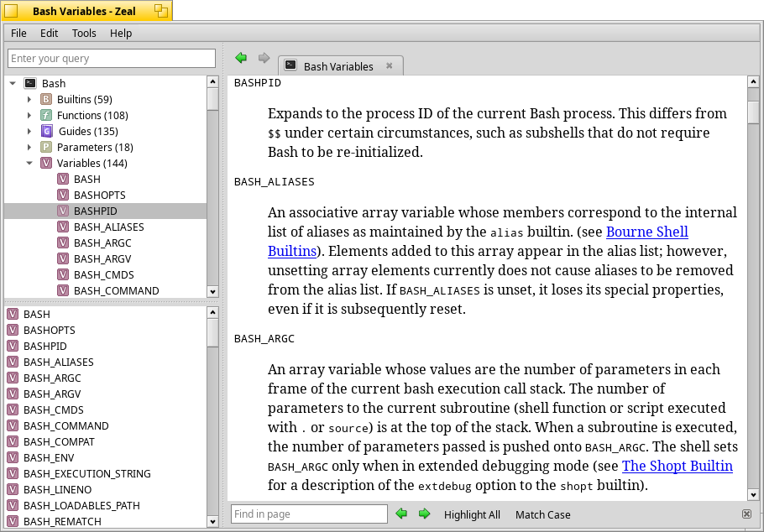The height and width of the screenshot is (532, 764).
Task: Find previous match with green left arrow
Action: tap(401, 514)
